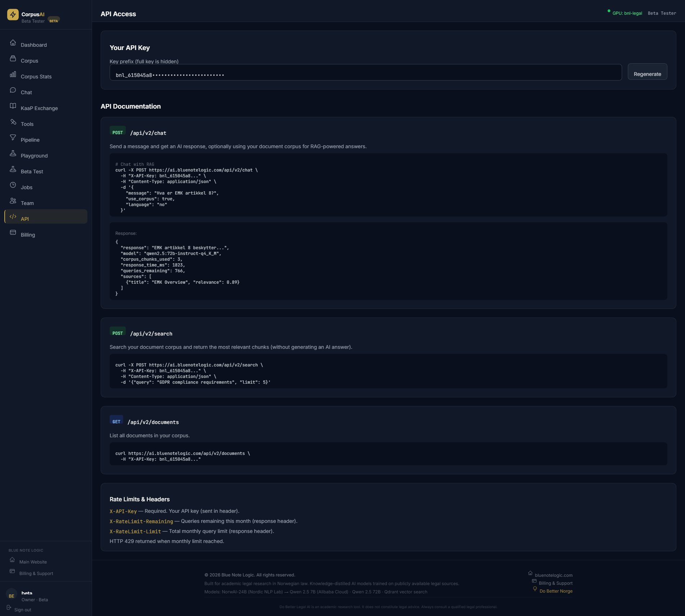Click the Chat speech bubble icon

click(13, 90)
